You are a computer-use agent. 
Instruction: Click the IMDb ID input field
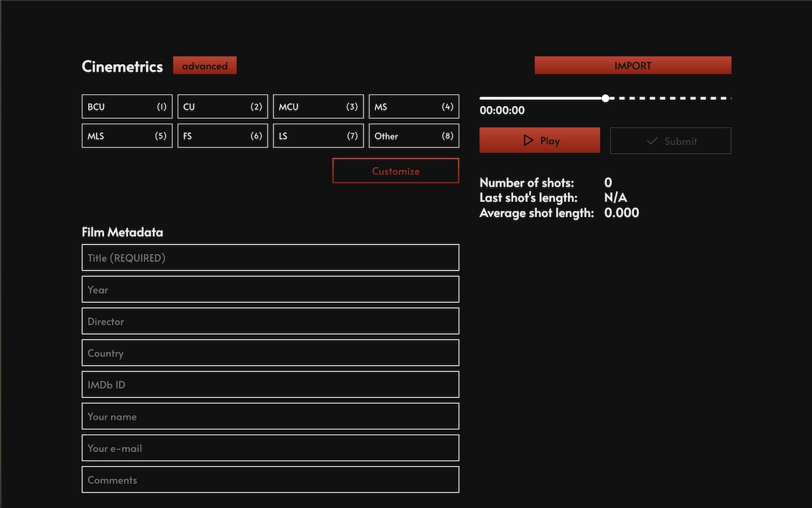click(270, 384)
